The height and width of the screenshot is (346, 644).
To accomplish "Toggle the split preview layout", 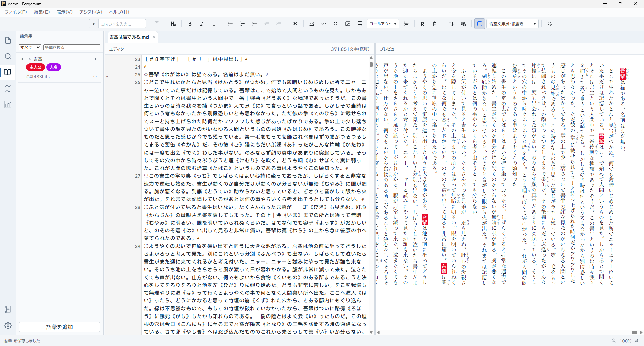I will coord(480,24).
